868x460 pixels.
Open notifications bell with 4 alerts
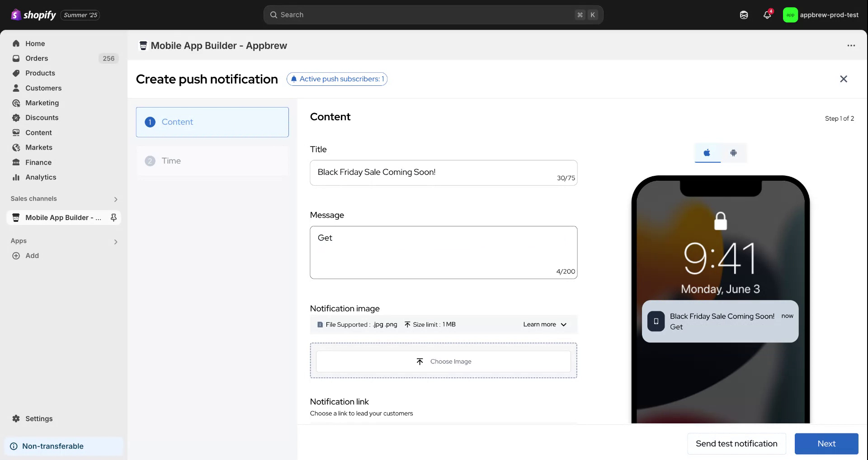click(x=767, y=14)
